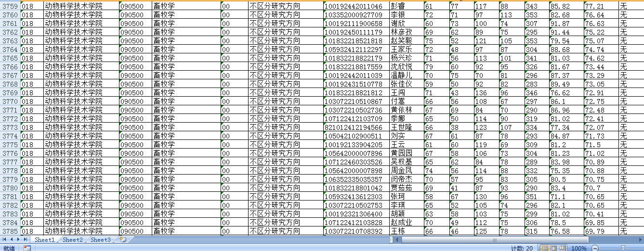Click the 100% zoom level button
This screenshot has height=251, width=644.
(579, 248)
